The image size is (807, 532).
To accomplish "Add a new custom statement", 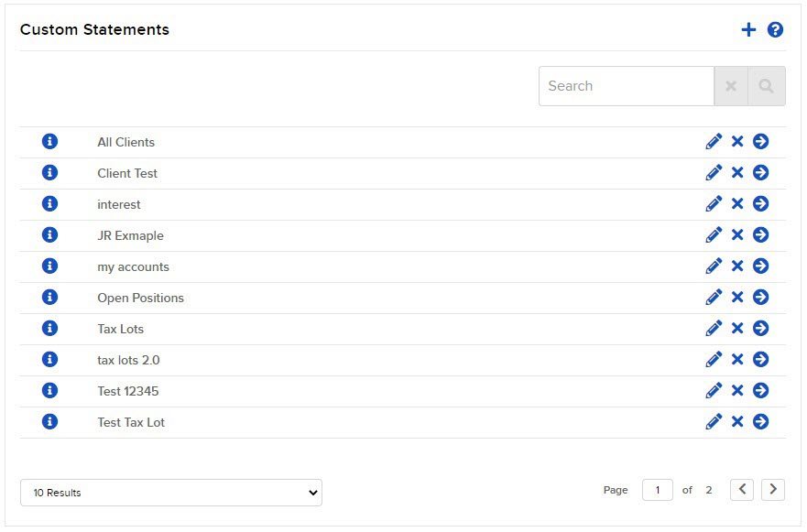I will (748, 28).
